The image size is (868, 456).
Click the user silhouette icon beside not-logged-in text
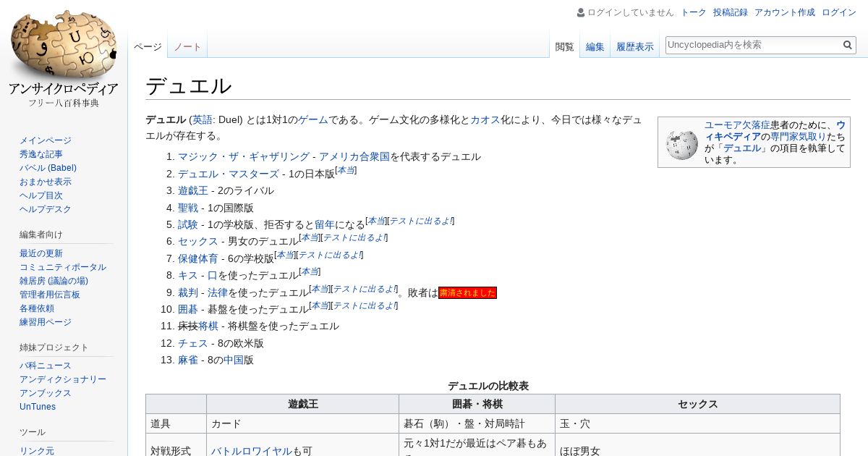(x=581, y=12)
